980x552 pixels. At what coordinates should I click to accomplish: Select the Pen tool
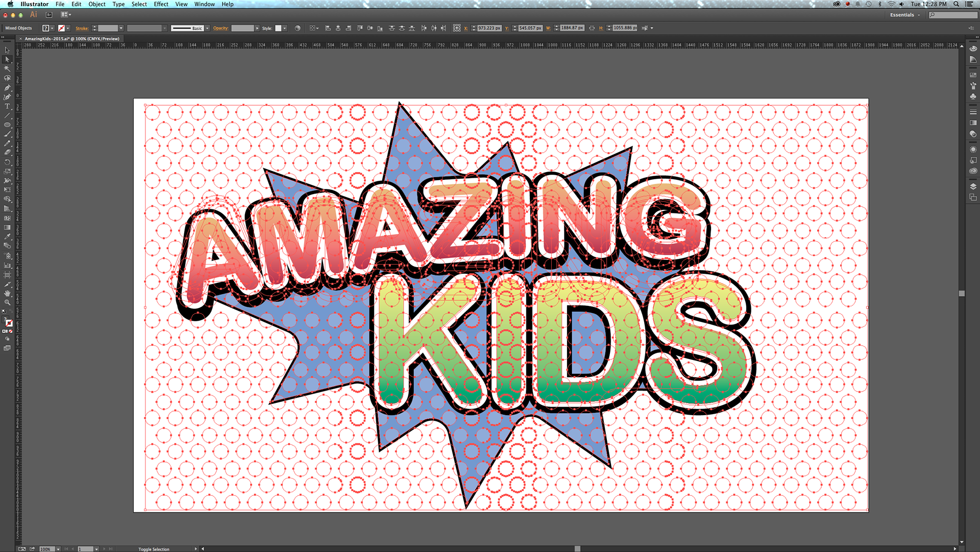(x=7, y=87)
